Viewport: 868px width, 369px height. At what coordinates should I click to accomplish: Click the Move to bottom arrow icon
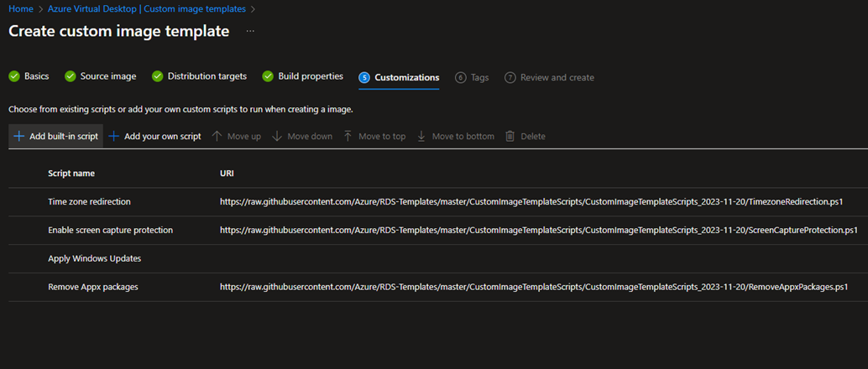pos(421,136)
